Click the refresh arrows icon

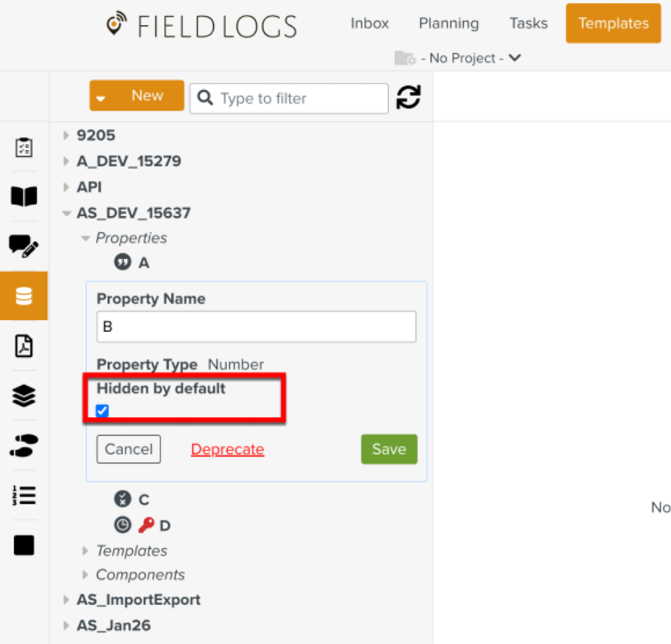click(408, 98)
